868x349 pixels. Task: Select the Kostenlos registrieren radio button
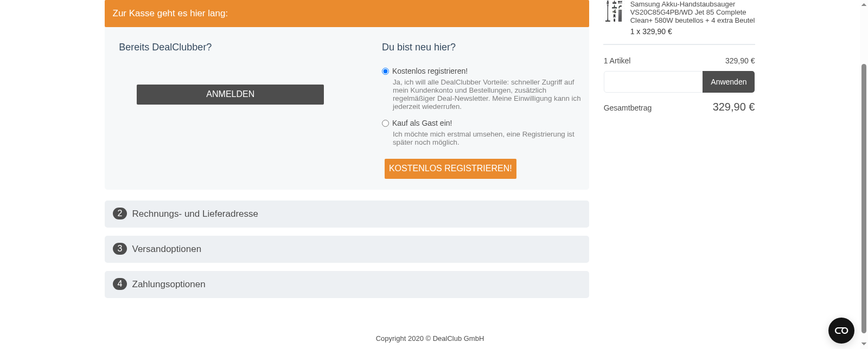click(x=385, y=71)
